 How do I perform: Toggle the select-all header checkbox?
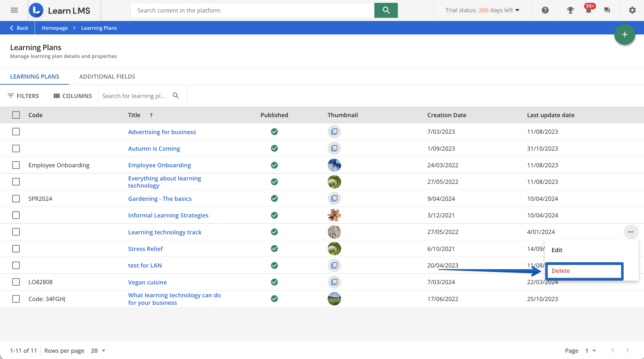tap(16, 115)
